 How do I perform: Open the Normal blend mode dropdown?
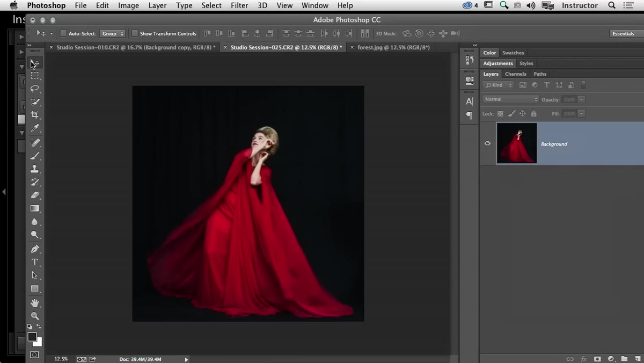[510, 99]
